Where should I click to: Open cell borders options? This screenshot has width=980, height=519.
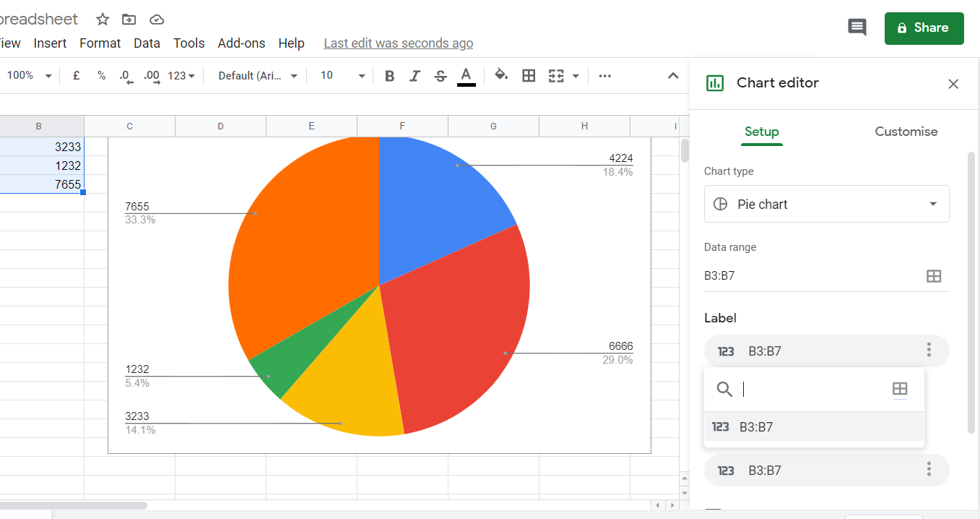[x=529, y=75]
